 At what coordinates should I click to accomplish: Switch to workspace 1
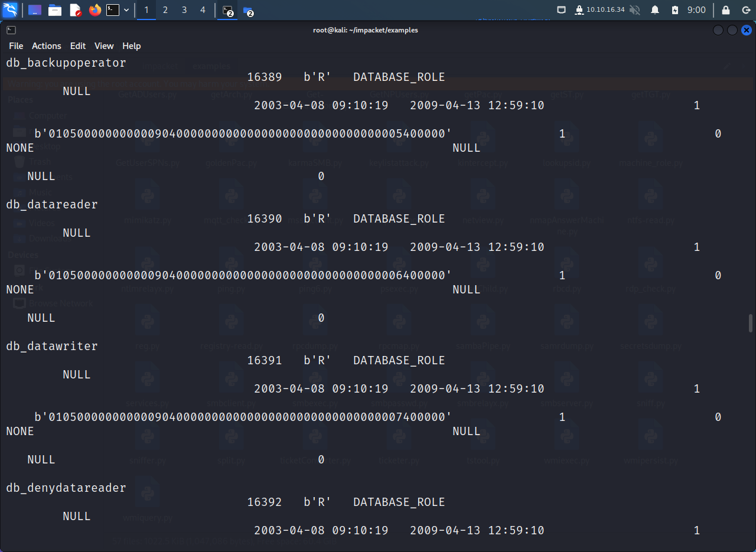146,10
